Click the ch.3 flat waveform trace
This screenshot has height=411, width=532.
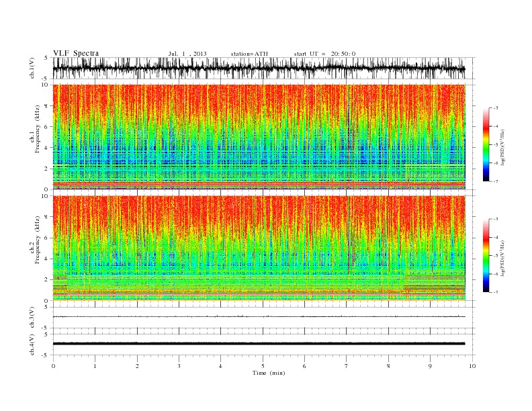[259, 316]
